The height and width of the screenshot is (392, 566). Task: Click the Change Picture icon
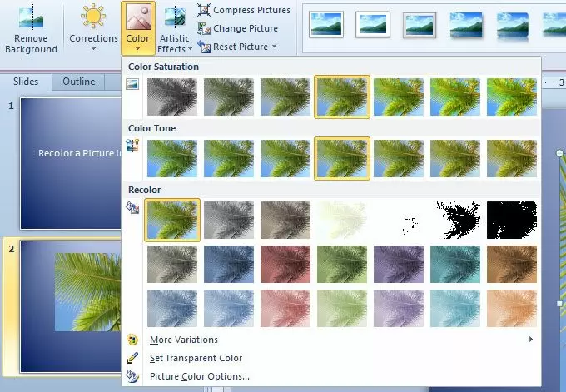(x=204, y=28)
